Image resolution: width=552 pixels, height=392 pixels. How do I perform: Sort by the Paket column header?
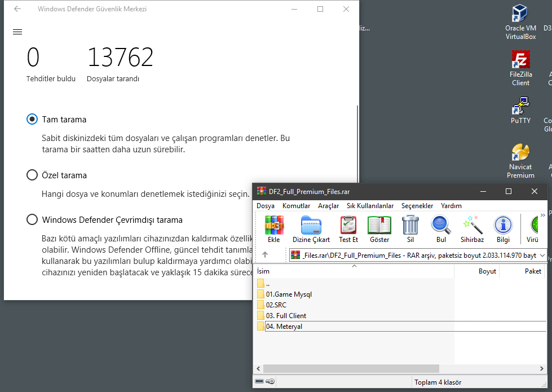point(522,271)
